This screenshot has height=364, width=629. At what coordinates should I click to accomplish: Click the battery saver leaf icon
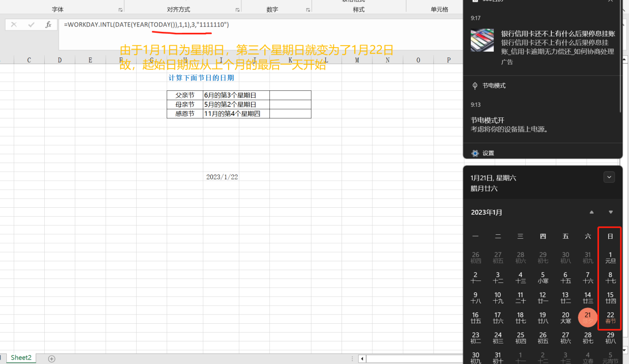tap(475, 85)
